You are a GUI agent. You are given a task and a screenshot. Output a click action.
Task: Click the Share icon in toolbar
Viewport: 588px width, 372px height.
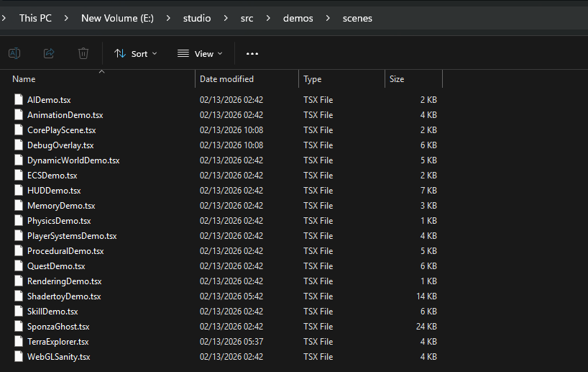click(49, 53)
